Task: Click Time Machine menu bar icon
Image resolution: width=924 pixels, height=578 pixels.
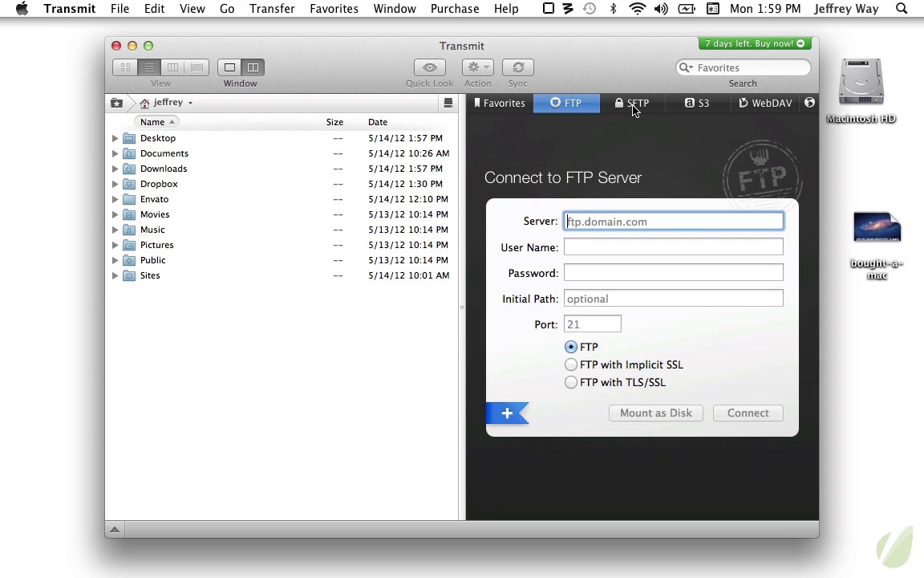Action: pos(590,8)
